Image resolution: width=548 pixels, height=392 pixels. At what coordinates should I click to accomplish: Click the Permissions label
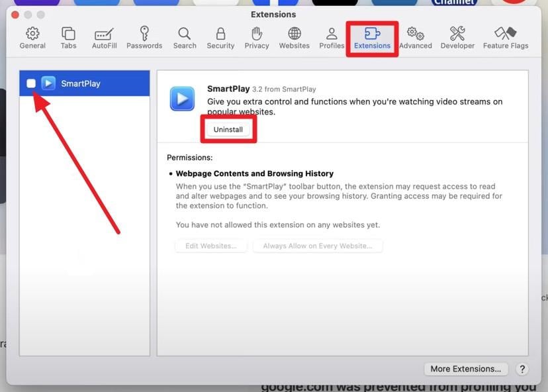[189, 158]
